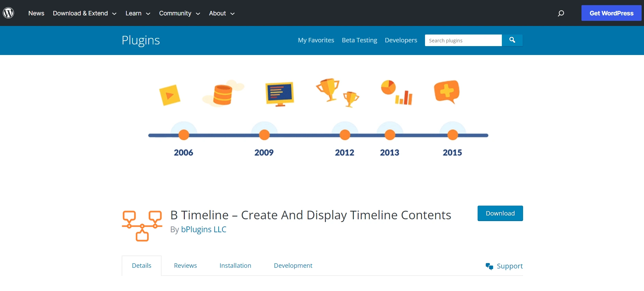This screenshot has width=644, height=291.
Task: Select the 2009 timeline marker dot
Action: (264, 135)
